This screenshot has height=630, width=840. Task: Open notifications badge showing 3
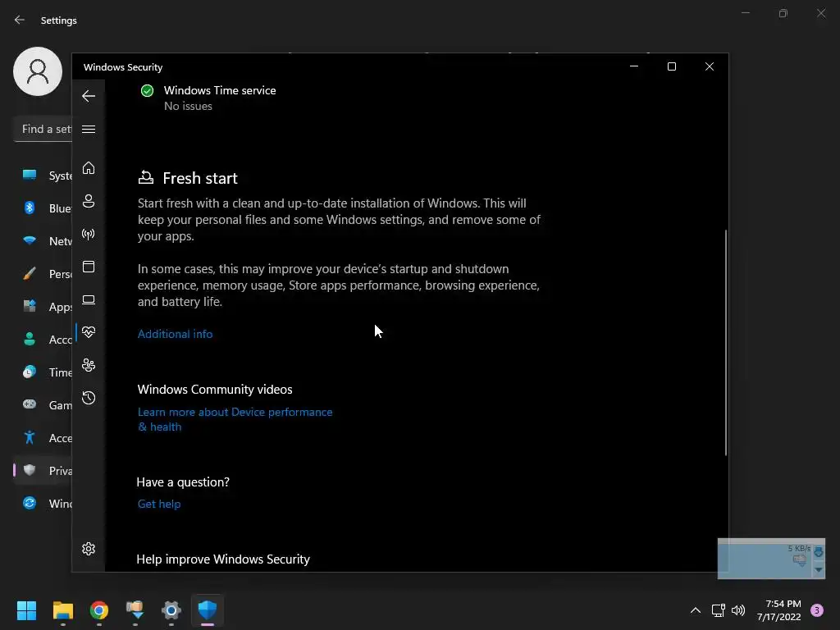pos(817,610)
